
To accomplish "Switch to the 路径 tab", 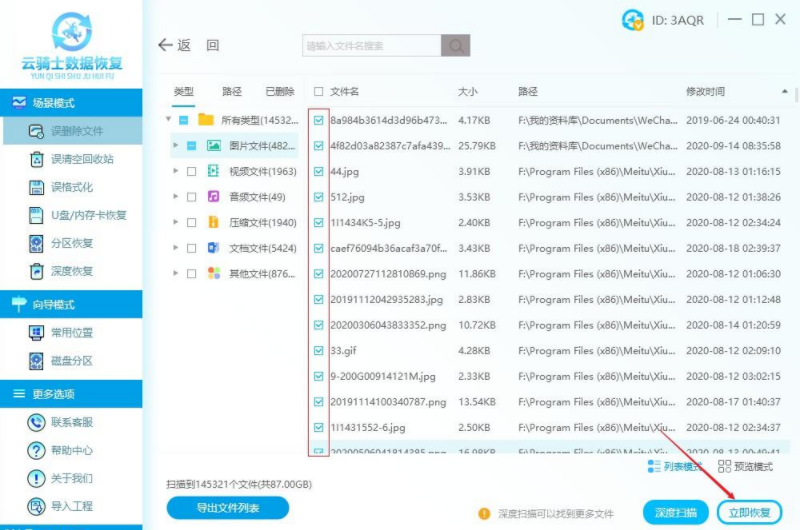I will [232, 91].
